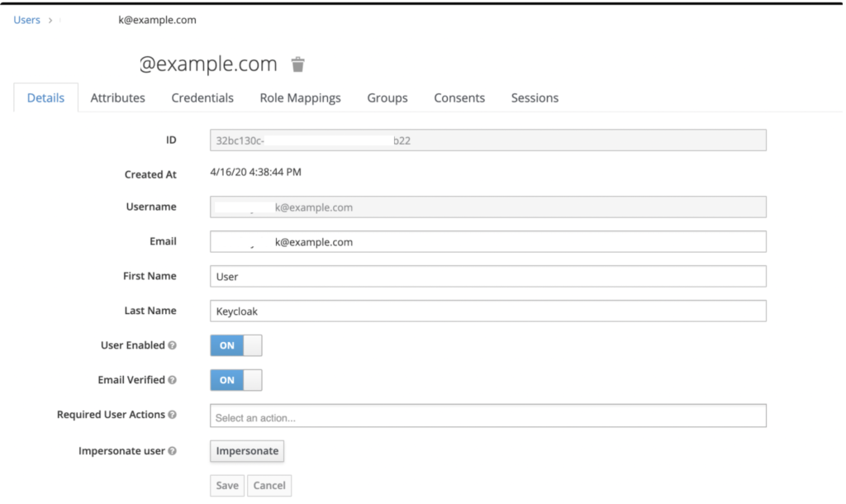Click help icon beside Required User Actions
Image resolution: width=846 pixels, height=504 pixels.
coord(172,415)
